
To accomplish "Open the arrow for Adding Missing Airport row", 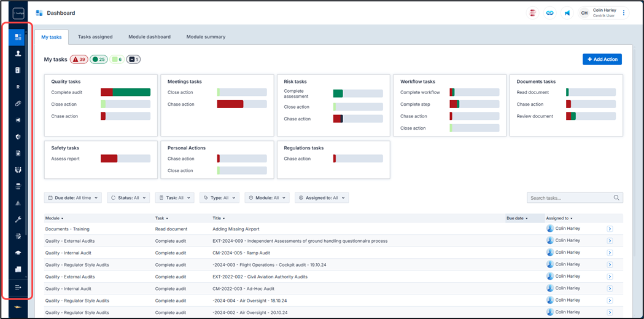I will 610,229.
